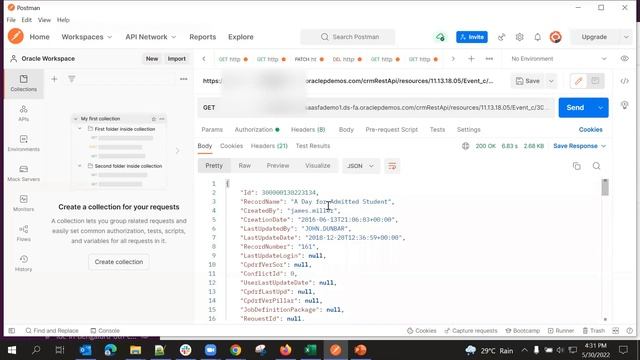640x360 pixels.
Task: Search the response with magnifier icon
Action: pyautogui.click(x=596, y=166)
